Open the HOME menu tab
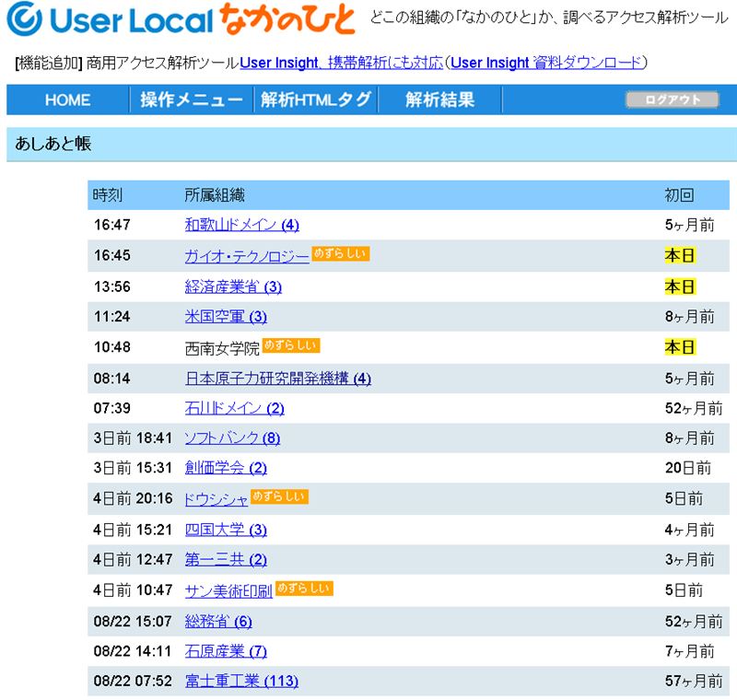737x700 pixels. tap(67, 100)
